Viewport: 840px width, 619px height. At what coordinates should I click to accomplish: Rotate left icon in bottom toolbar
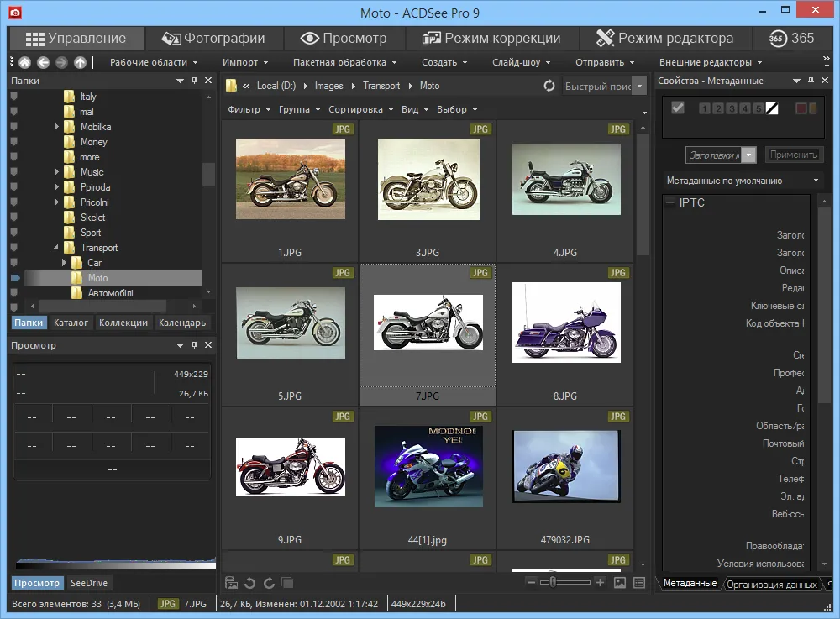point(249,583)
